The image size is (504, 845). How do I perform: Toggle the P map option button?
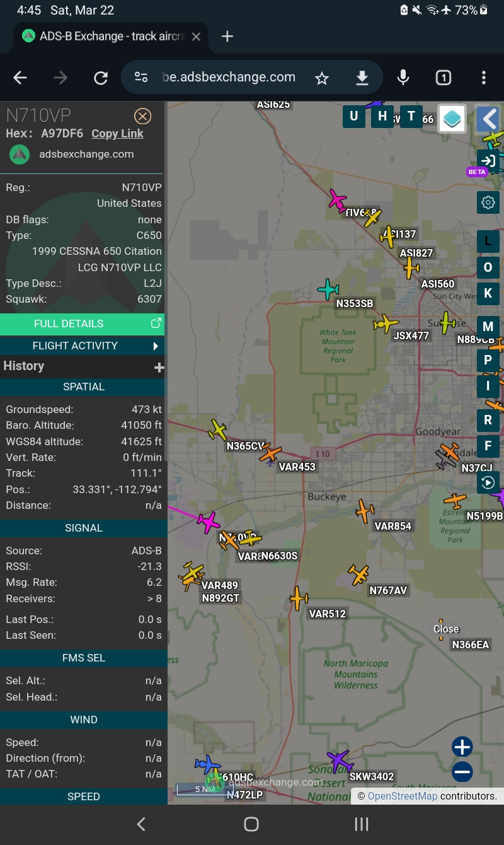coord(488,359)
